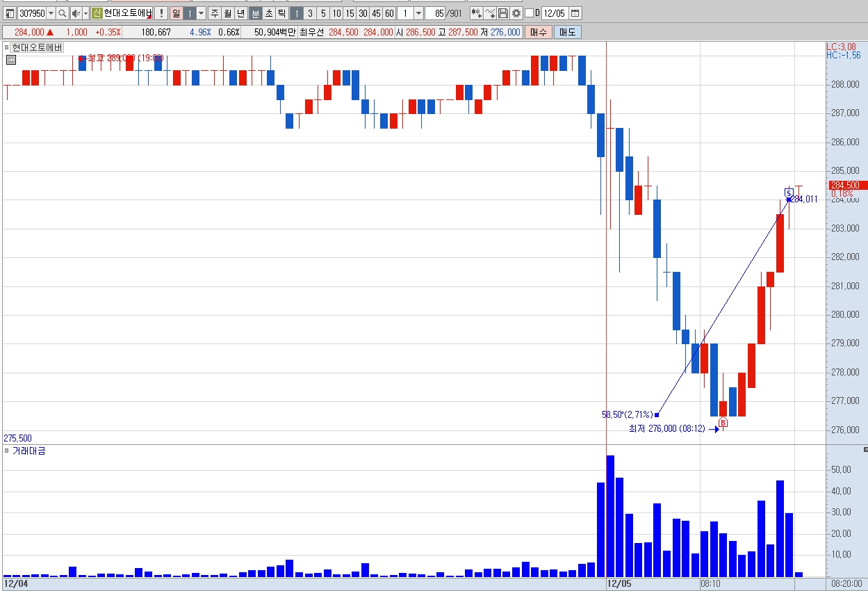Click the 최고 high price label at 19:00
The height and width of the screenshot is (591, 868).
pos(125,58)
